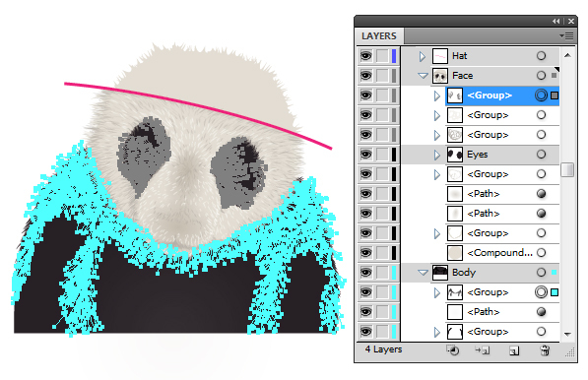Select the LAYERS panel tab
The height and width of the screenshot is (380, 588).
tap(379, 36)
